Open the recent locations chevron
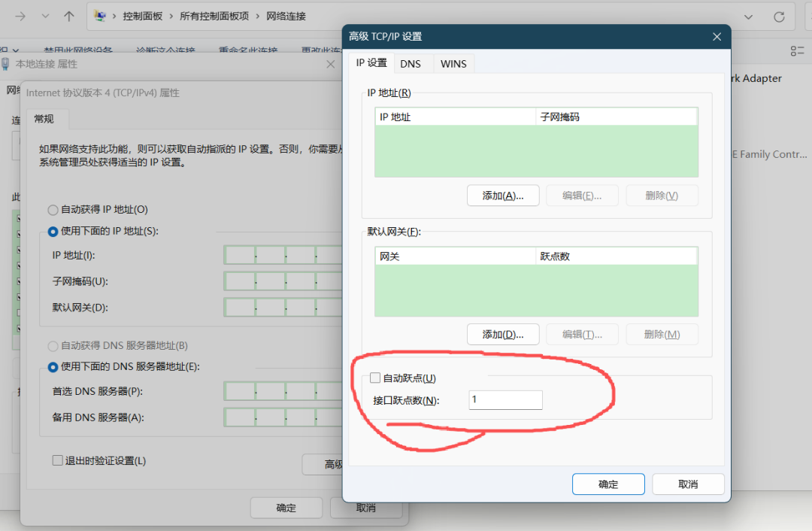 click(x=46, y=17)
